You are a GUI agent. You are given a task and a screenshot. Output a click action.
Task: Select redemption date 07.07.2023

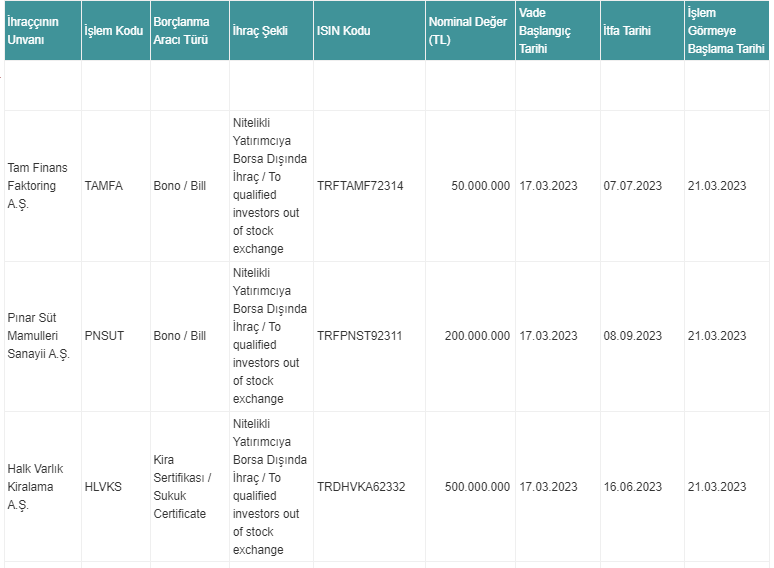point(632,186)
